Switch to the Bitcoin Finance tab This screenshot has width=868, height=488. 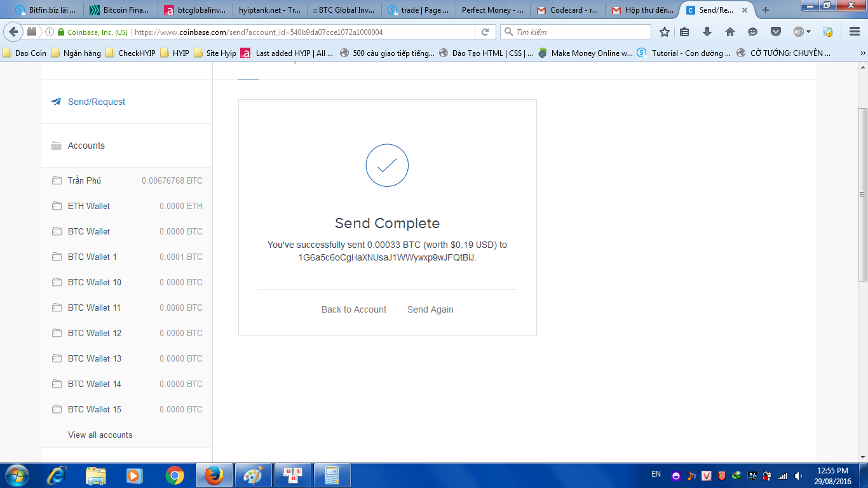click(121, 10)
